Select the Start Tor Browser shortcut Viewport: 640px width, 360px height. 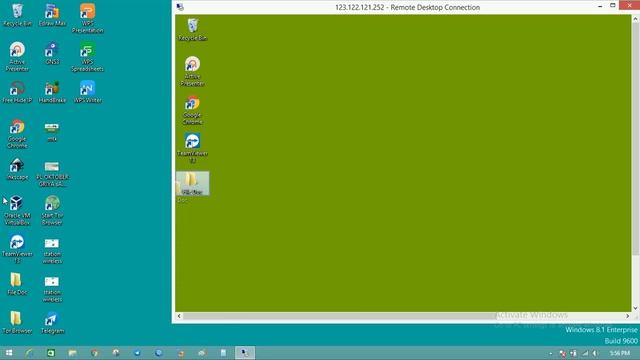(52, 210)
